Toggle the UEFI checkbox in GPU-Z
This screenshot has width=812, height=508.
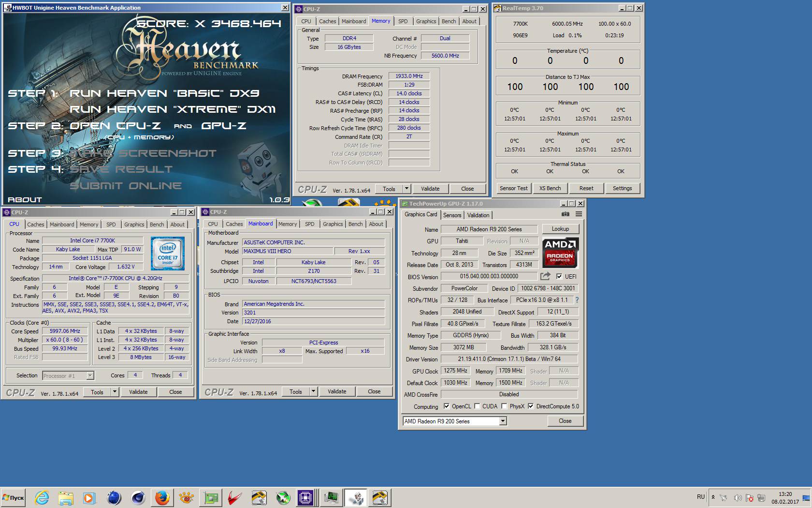(559, 277)
